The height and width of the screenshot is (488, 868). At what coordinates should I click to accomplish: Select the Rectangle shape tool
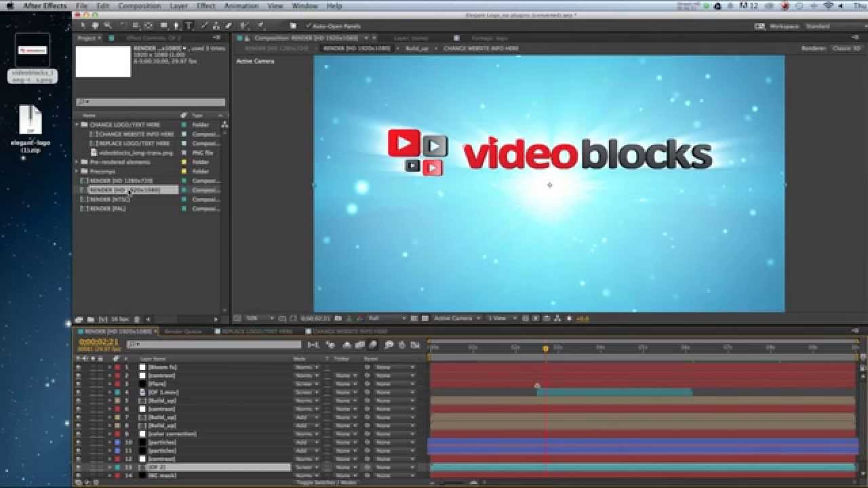[x=163, y=26]
